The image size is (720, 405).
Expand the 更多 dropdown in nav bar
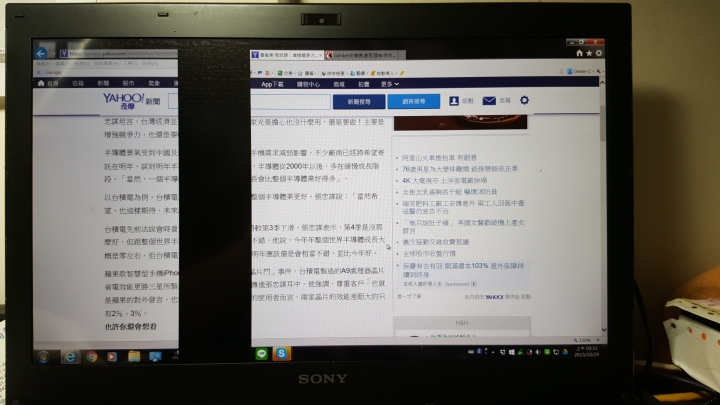pos(389,84)
